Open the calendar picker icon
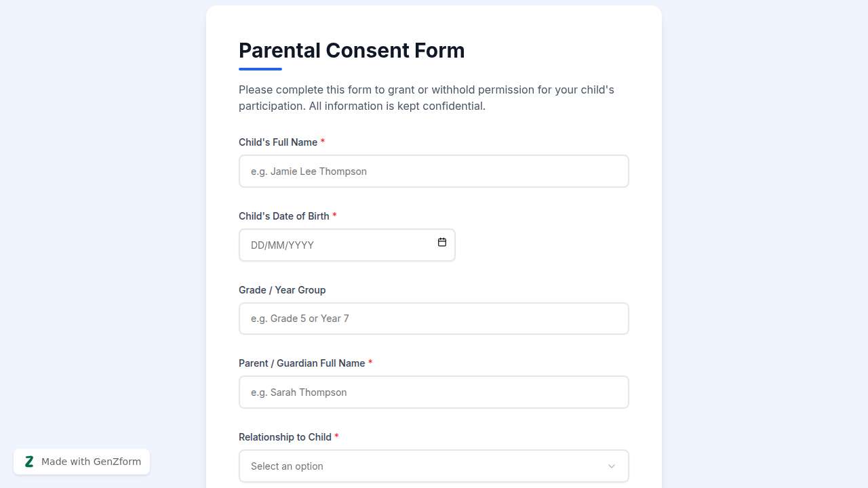Image resolution: width=868 pixels, height=488 pixels. click(442, 243)
